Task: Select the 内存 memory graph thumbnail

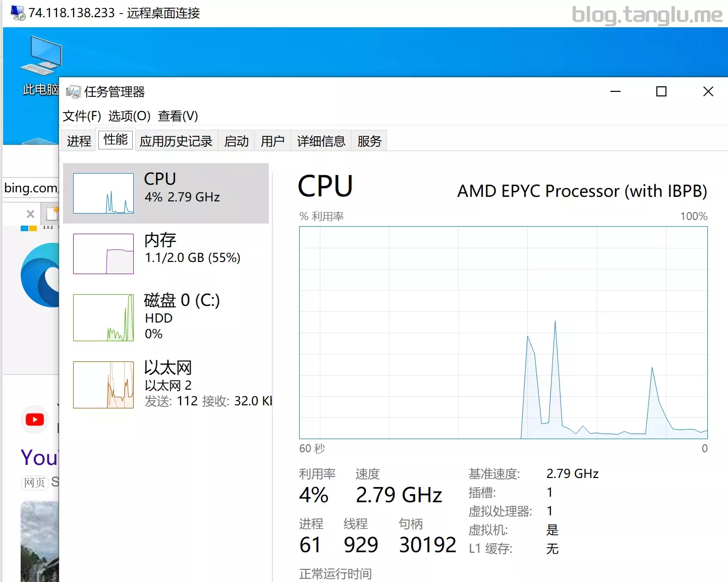Action: [x=103, y=254]
